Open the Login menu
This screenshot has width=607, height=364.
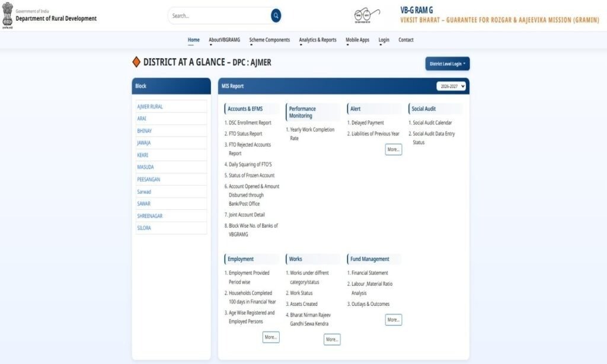click(x=384, y=40)
